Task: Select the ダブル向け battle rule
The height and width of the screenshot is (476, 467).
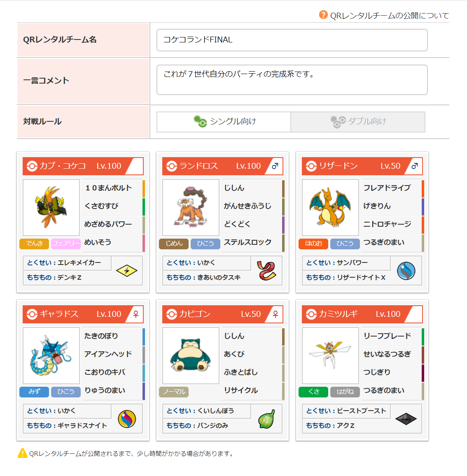Action: [358, 122]
